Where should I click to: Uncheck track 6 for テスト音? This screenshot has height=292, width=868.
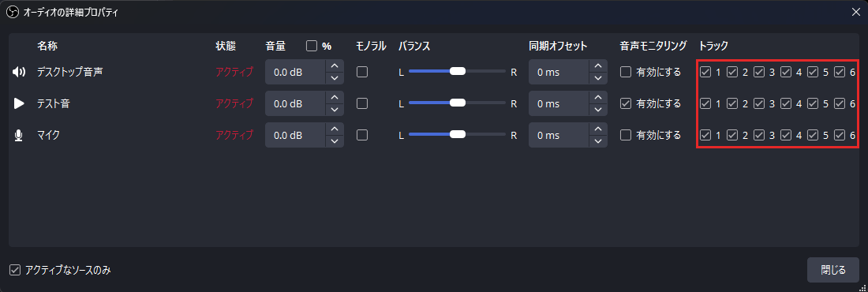point(840,103)
